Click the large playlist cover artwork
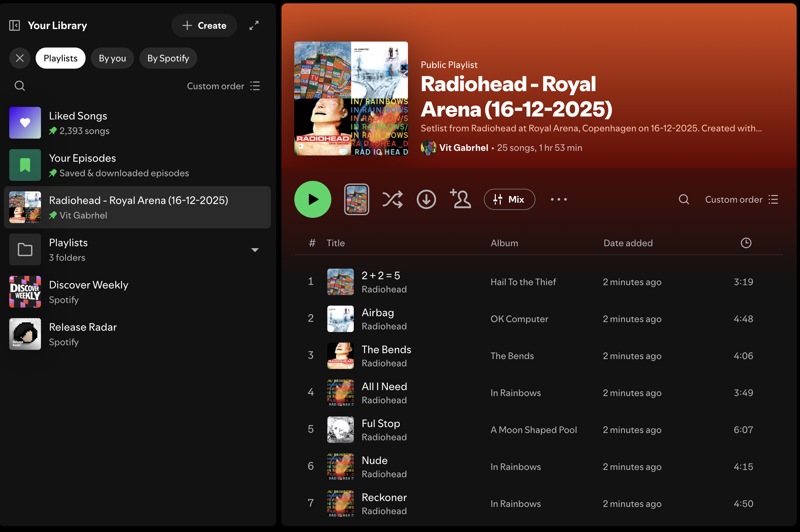Viewport: 800px width, 532px height. tap(351, 98)
